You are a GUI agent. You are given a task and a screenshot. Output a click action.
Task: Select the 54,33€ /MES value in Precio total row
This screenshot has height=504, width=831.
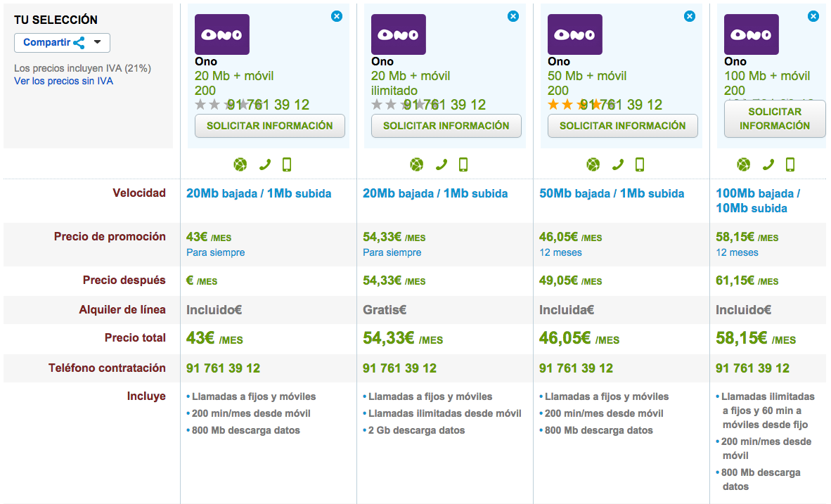point(403,338)
